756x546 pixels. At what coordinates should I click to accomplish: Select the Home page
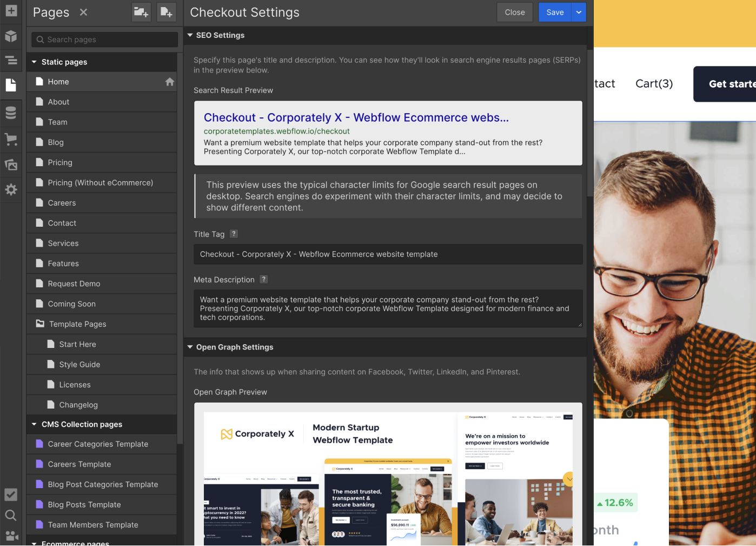(102, 82)
